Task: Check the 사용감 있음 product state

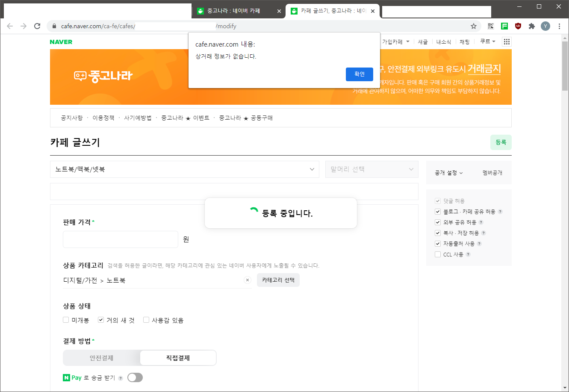Action: tap(146, 320)
